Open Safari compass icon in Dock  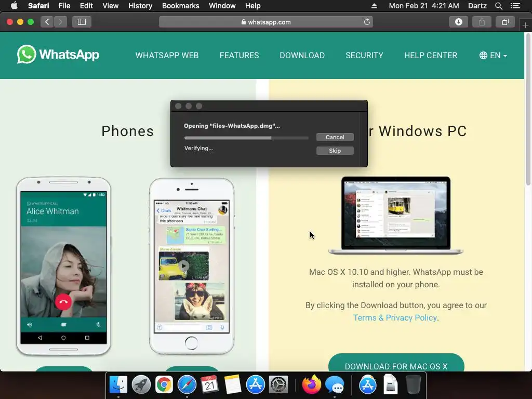(187, 385)
